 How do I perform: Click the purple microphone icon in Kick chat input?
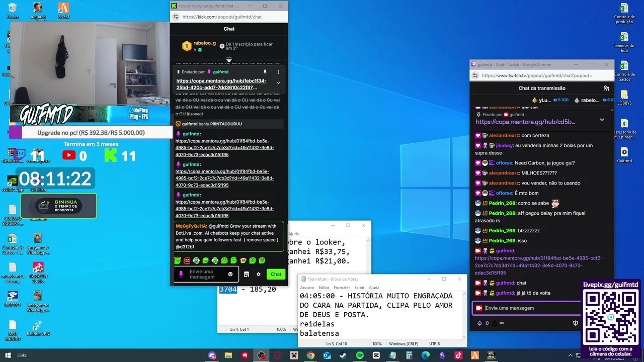click(181, 274)
